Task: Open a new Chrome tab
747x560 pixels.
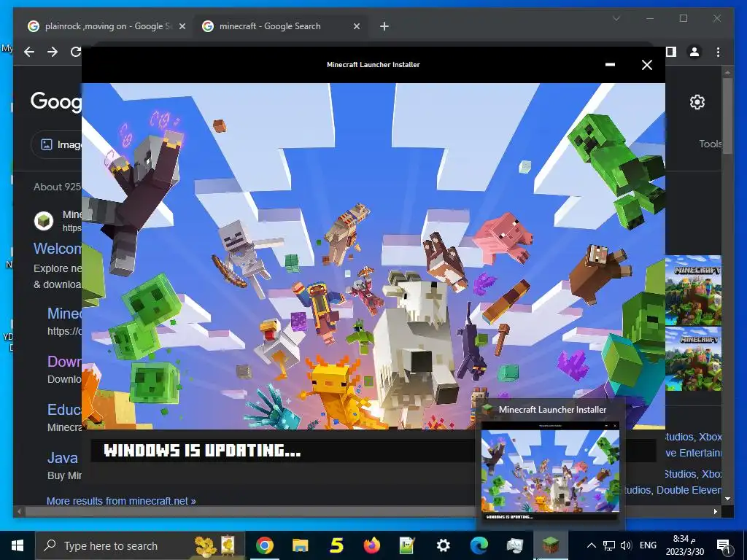Action: click(x=384, y=27)
